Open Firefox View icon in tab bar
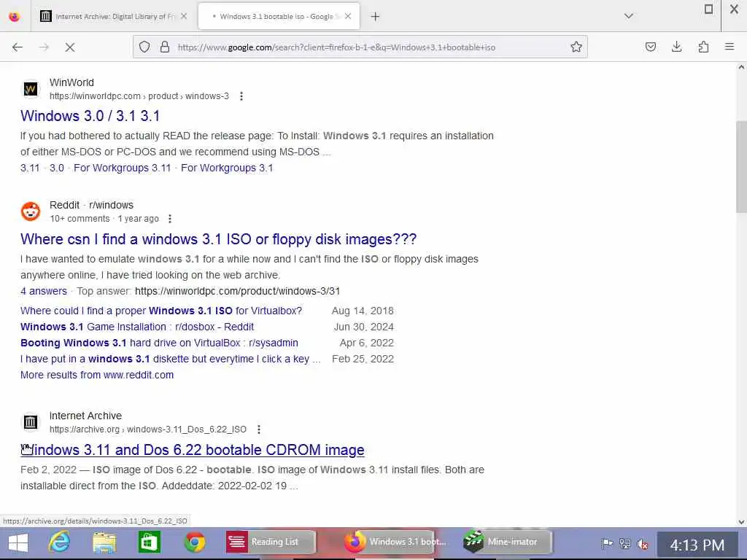Viewport: 747px width, 560px height. 15,17
